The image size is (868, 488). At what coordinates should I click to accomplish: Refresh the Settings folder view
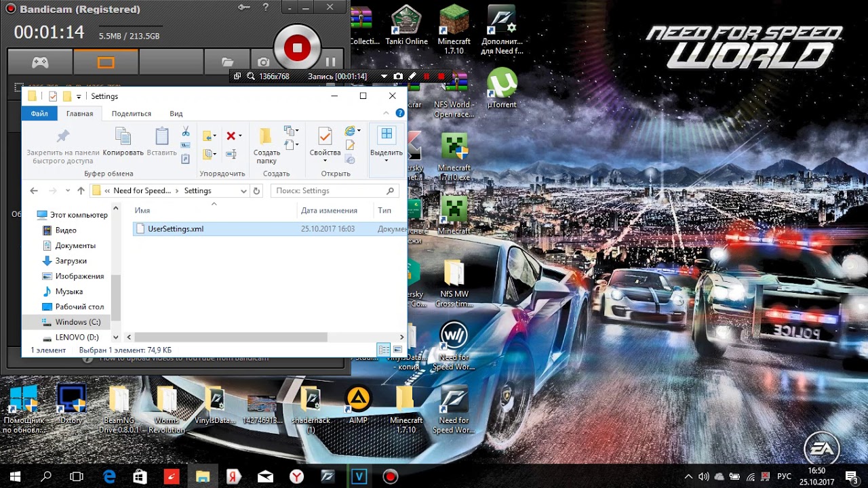point(256,191)
